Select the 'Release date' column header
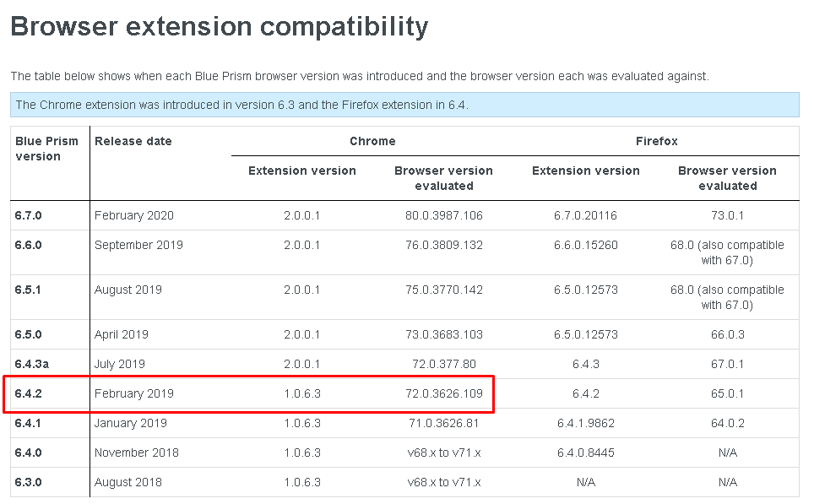814x504 pixels. pyautogui.click(x=133, y=141)
